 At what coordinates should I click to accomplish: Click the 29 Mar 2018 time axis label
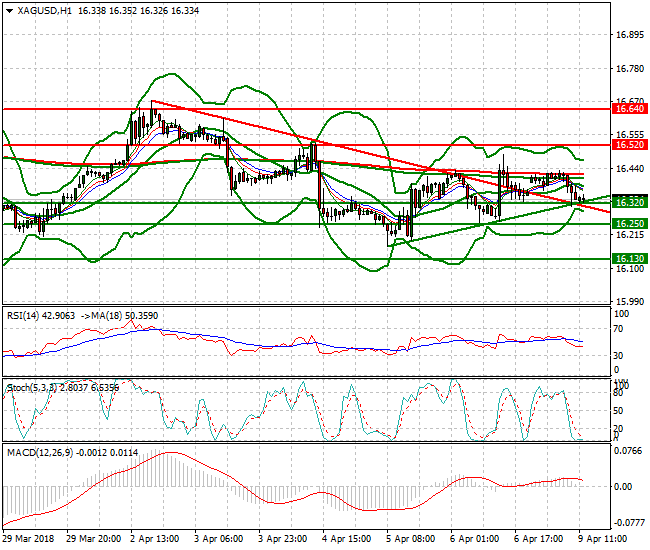tap(28, 539)
